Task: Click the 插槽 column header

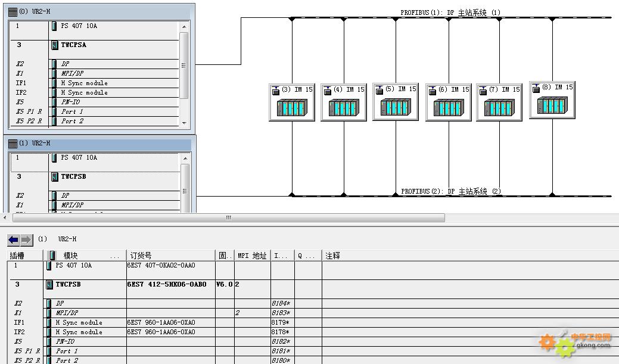Action: tap(25, 256)
